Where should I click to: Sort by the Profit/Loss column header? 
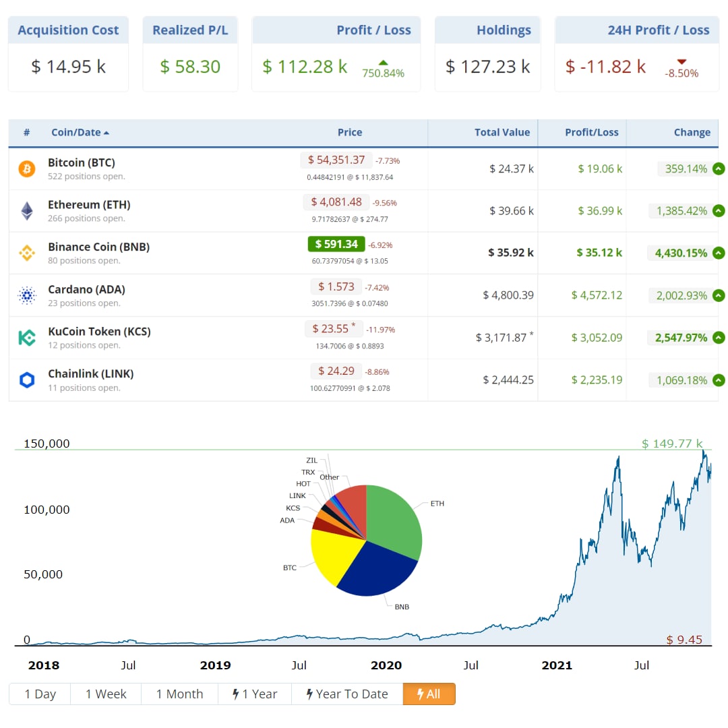[x=591, y=132]
